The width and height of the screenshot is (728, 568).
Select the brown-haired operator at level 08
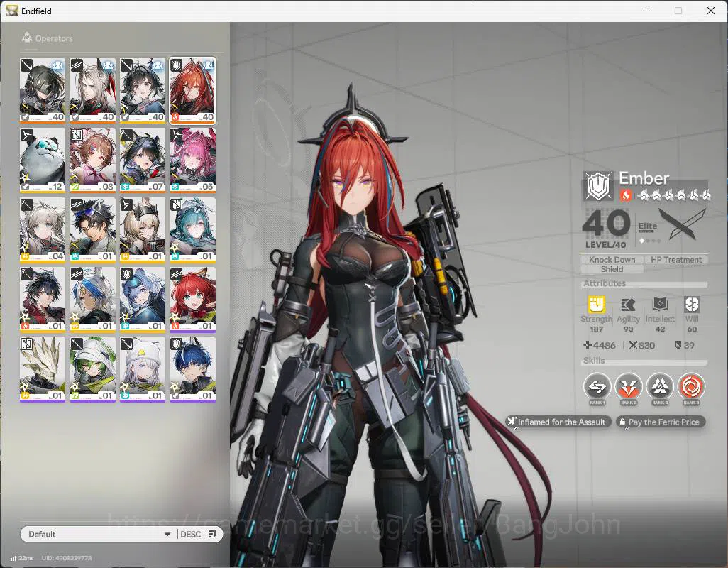pos(93,160)
